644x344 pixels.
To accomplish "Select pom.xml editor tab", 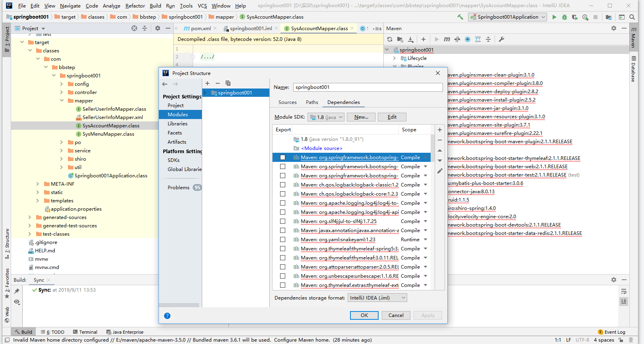I will pos(201,29).
